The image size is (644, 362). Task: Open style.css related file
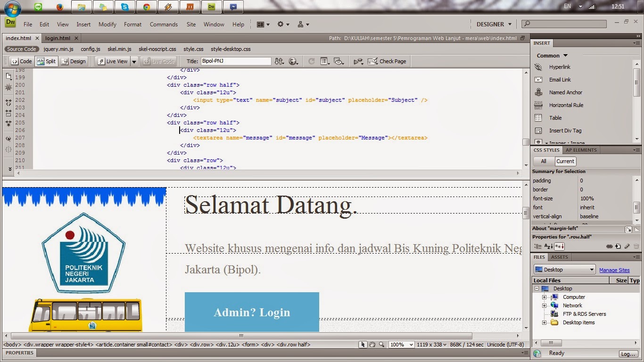click(x=193, y=49)
